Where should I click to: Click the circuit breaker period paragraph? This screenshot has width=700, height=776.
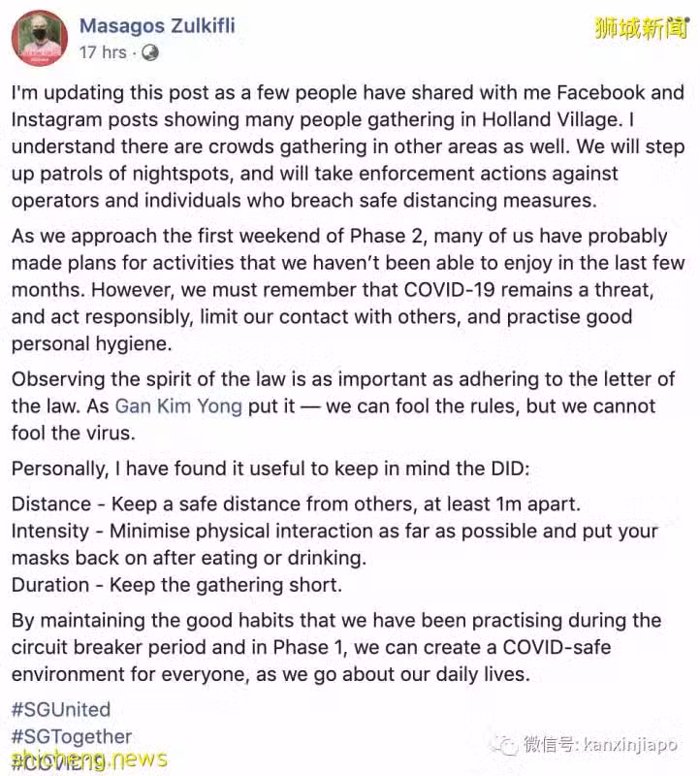coord(336,647)
